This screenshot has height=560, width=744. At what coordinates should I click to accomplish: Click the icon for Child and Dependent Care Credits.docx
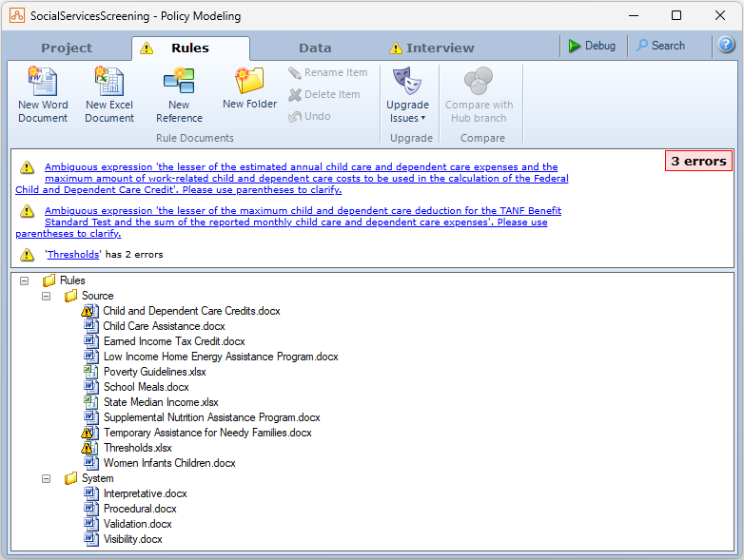coord(89,311)
